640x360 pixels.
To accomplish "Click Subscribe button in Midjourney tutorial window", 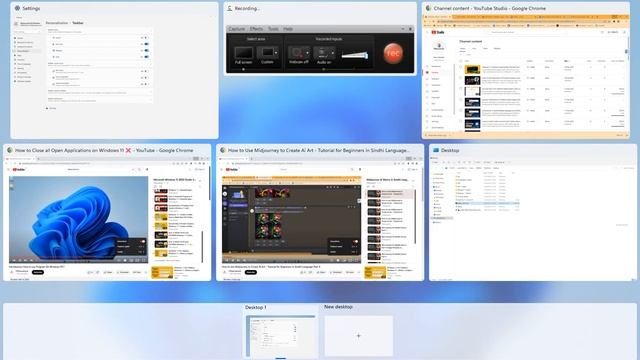I will [251, 272].
